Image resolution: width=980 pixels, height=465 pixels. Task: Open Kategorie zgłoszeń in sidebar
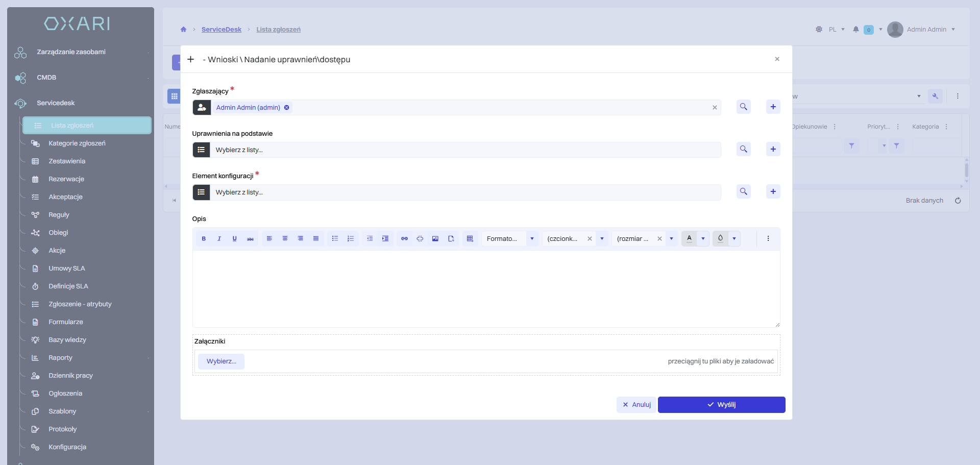pos(77,143)
